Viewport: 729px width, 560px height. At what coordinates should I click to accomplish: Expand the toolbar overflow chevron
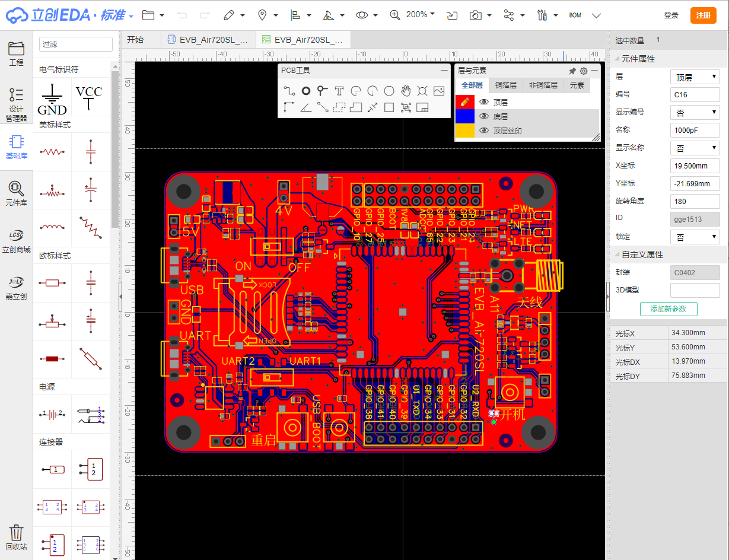[597, 15]
